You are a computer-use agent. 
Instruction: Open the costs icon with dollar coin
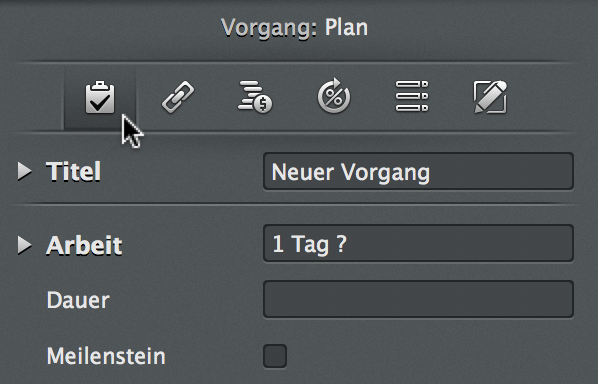(255, 97)
